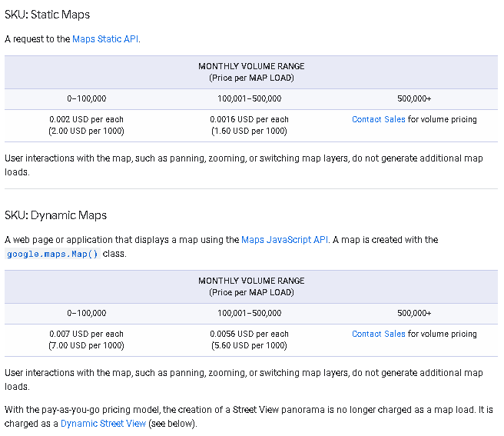This screenshot has height=436, width=504.
Task: Click the pay-as-you-go pricing model paragraph
Action: tap(248, 416)
